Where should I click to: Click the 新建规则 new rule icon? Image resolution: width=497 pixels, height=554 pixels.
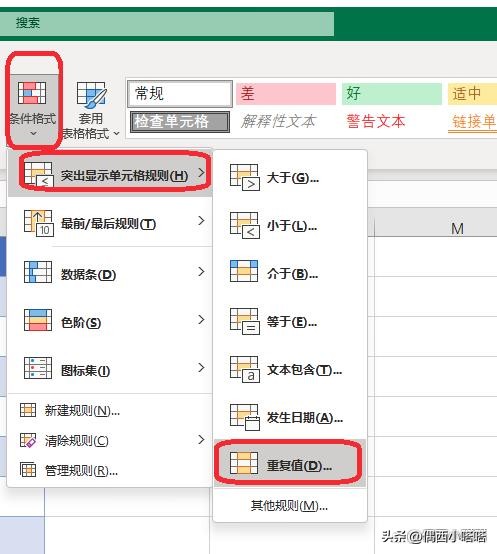(x=28, y=410)
